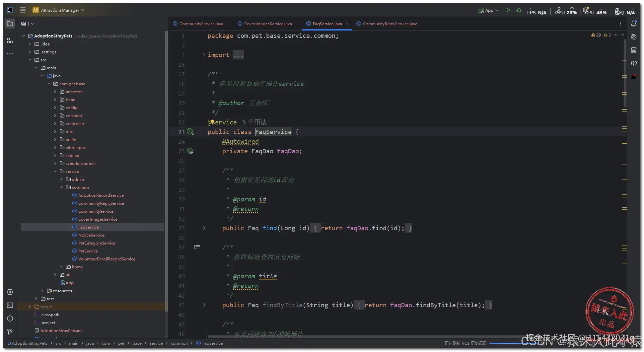Show more tool windows (three dots)
Viewport: 644px width, 352px height.
click(10, 54)
